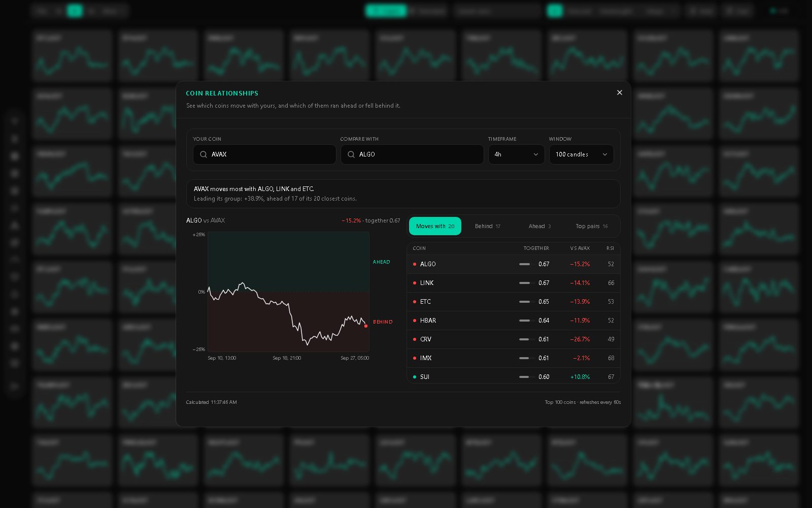812x508 pixels.
Task: Open the Timeframe 4h dropdown
Action: tap(516, 154)
